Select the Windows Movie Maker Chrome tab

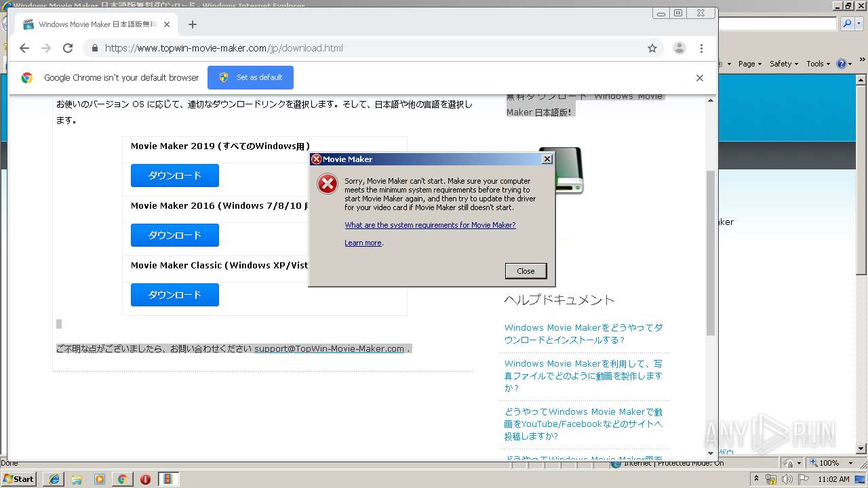[x=97, y=24]
